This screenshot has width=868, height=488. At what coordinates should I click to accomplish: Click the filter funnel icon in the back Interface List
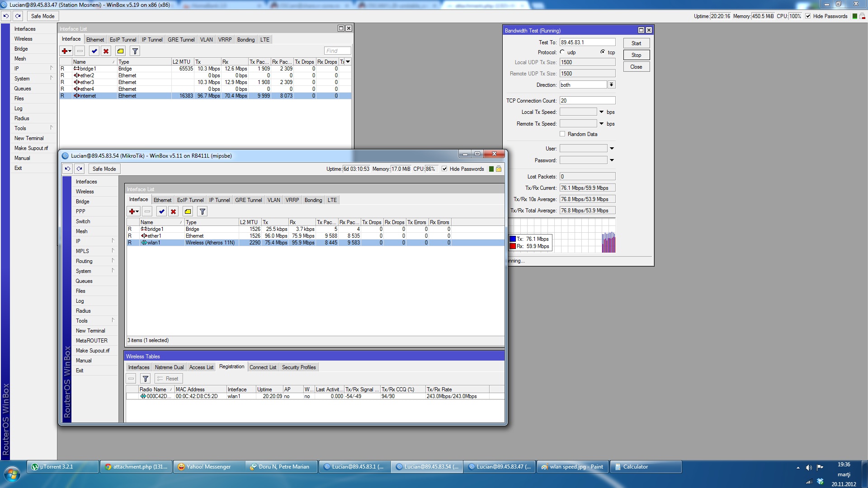tap(135, 51)
